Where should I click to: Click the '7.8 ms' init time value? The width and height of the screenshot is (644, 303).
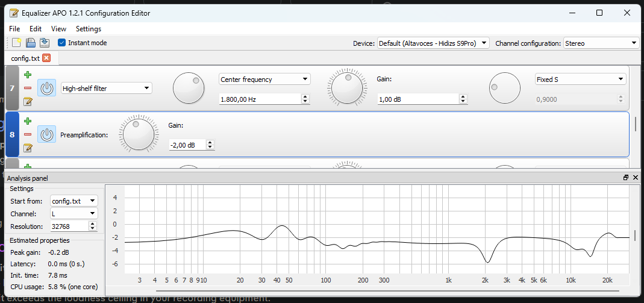pyautogui.click(x=57, y=275)
